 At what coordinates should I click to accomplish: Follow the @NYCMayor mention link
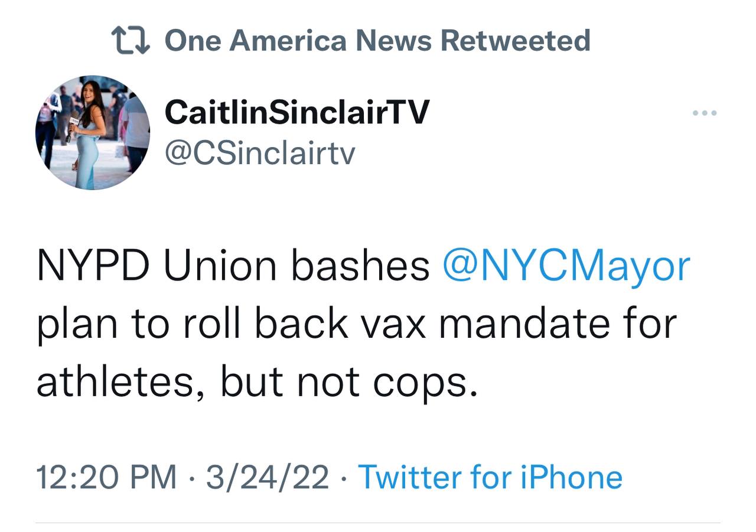tap(566, 267)
